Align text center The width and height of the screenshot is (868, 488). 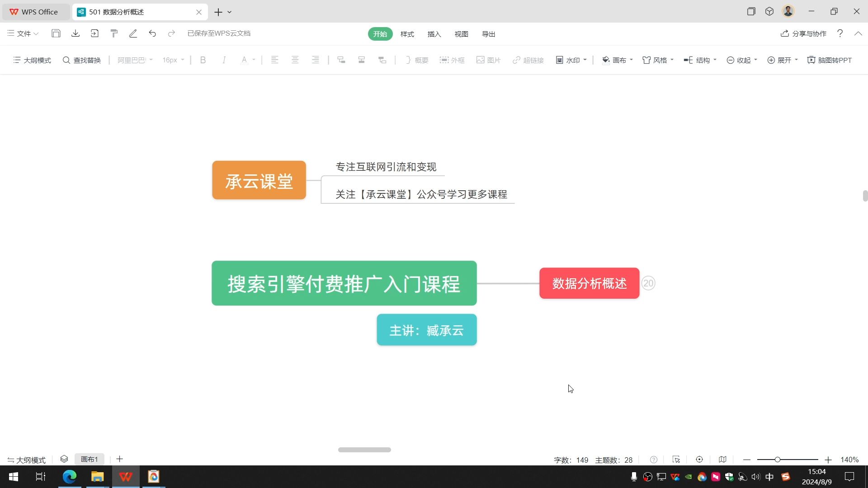[295, 60]
